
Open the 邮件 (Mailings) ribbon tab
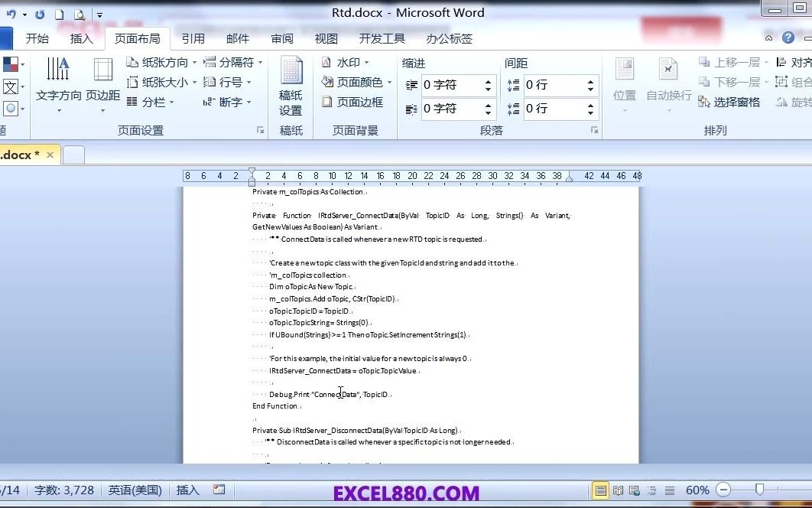(237, 38)
